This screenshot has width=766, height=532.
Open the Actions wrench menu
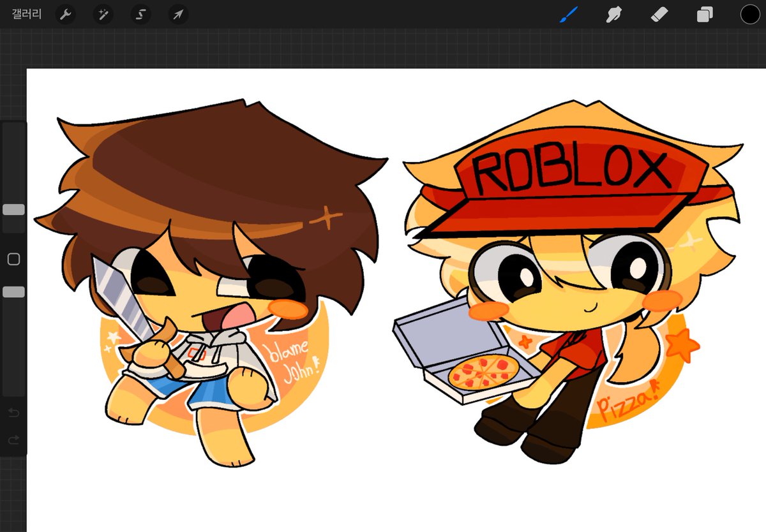[x=65, y=14]
